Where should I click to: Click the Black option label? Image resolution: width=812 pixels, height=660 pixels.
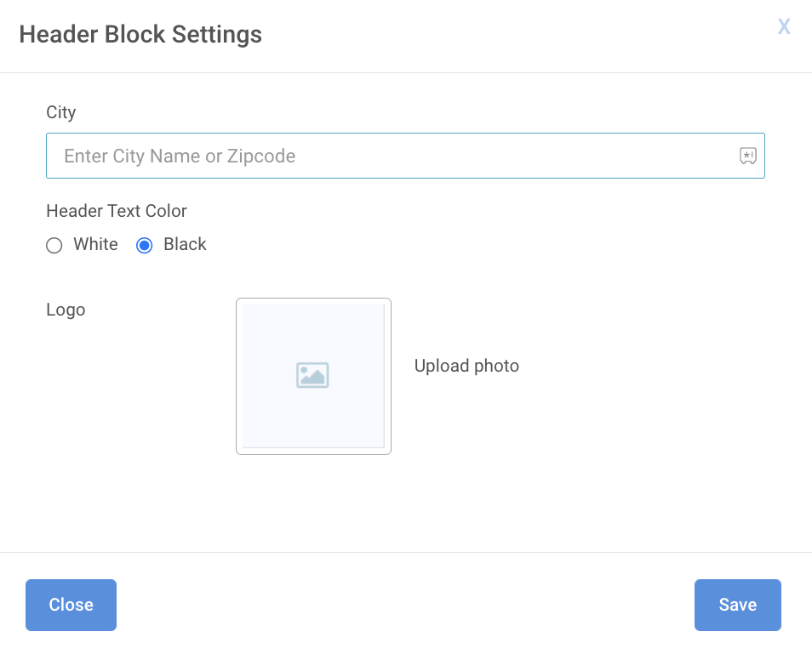pos(185,244)
